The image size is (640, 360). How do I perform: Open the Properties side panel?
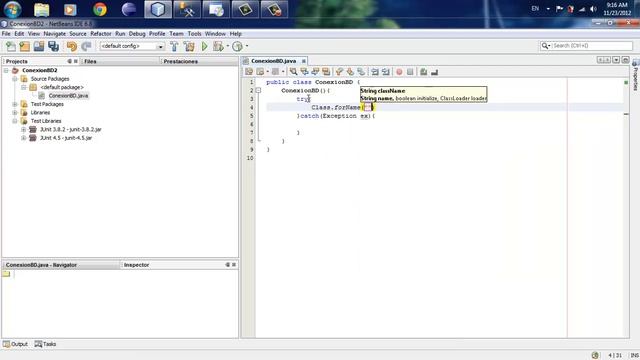pos(636,76)
